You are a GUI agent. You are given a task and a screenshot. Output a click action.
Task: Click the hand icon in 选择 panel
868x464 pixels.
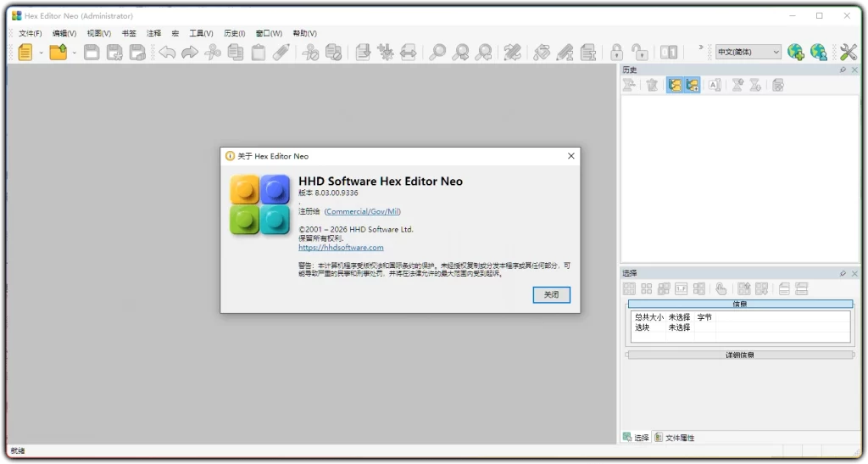tap(721, 288)
